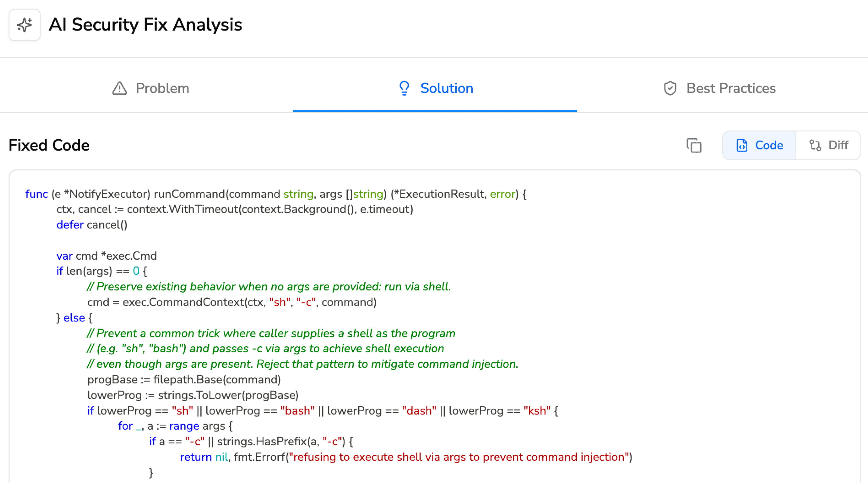Screen dimensions: 868x483
Task: Open the Best Practices tab
Action: (x=731, y=88)
